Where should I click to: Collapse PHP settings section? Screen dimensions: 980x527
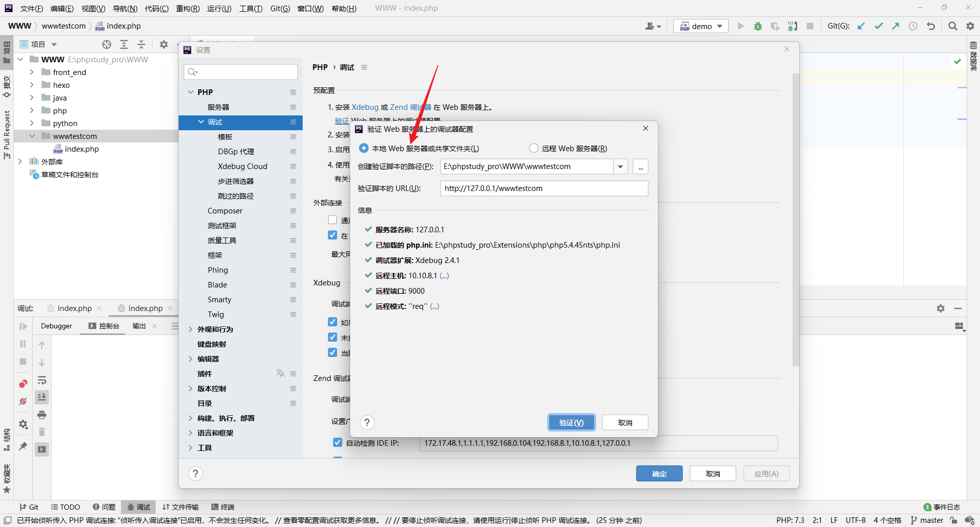[191, 92]
